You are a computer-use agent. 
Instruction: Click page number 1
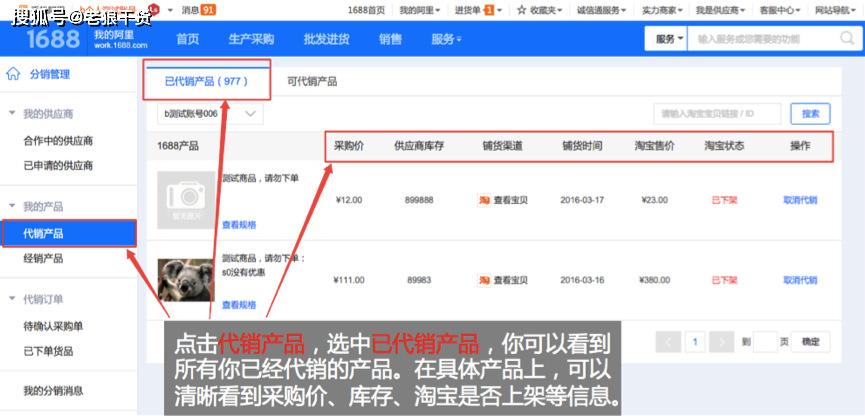click(x=695, y=342)
